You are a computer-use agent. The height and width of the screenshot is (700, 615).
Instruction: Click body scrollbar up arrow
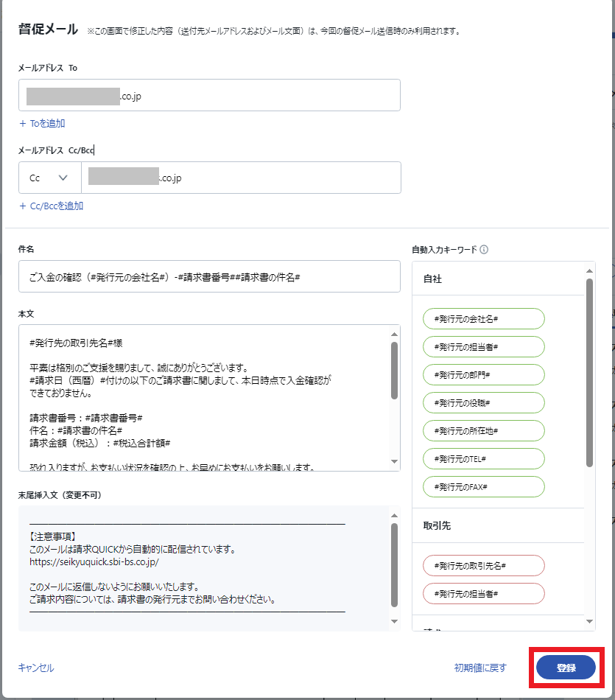(x=394, y=334)
